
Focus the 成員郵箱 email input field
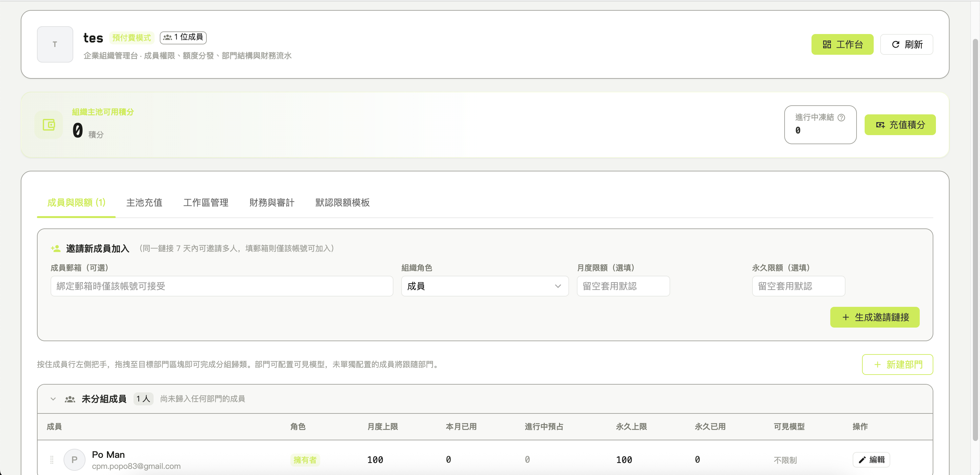(222, 286)
